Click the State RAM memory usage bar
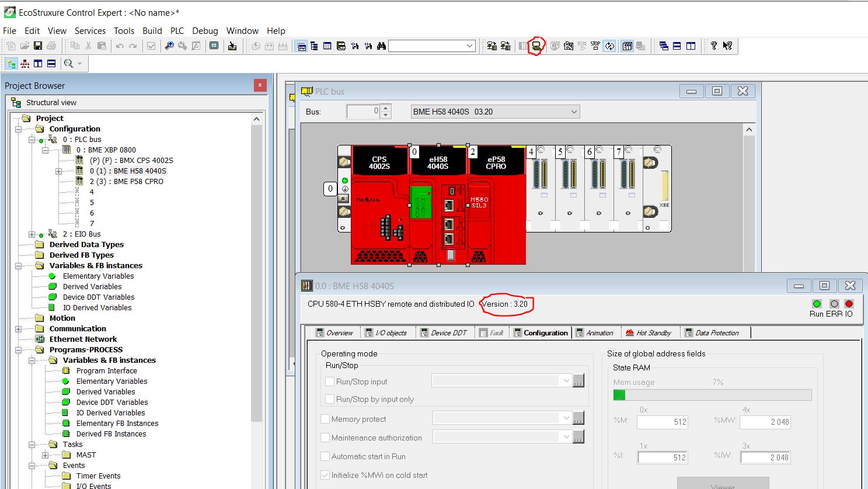Viewport: 868px width, 489px height. [712, 395]
